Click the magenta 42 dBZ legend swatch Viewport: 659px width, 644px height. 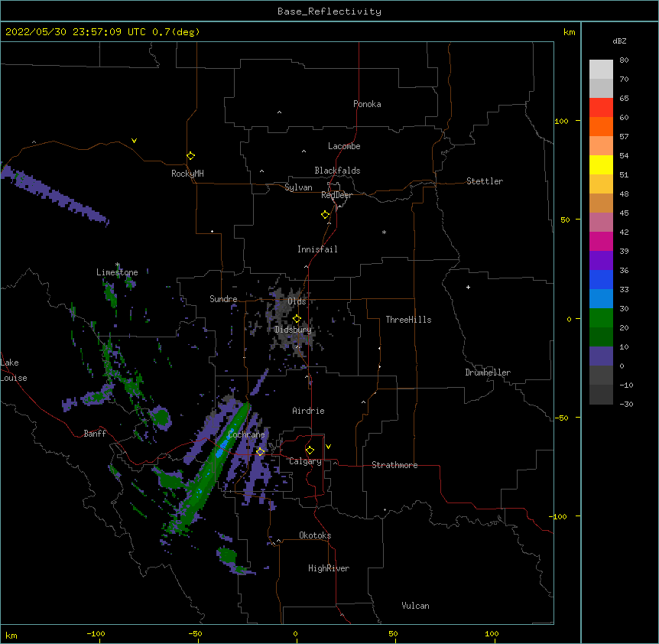click(x=601, y=241)
